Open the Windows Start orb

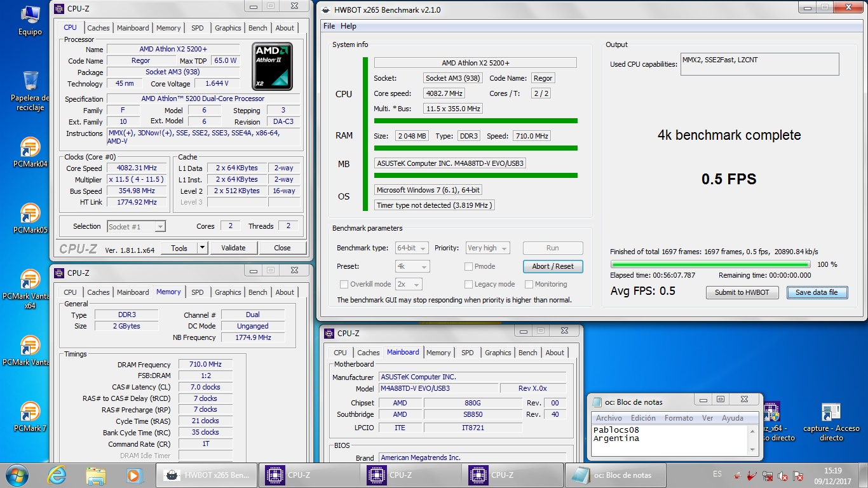(17, 475)
